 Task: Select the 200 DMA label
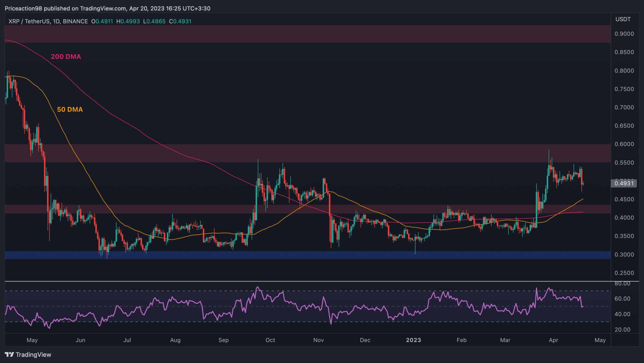[x=66, y=56]
